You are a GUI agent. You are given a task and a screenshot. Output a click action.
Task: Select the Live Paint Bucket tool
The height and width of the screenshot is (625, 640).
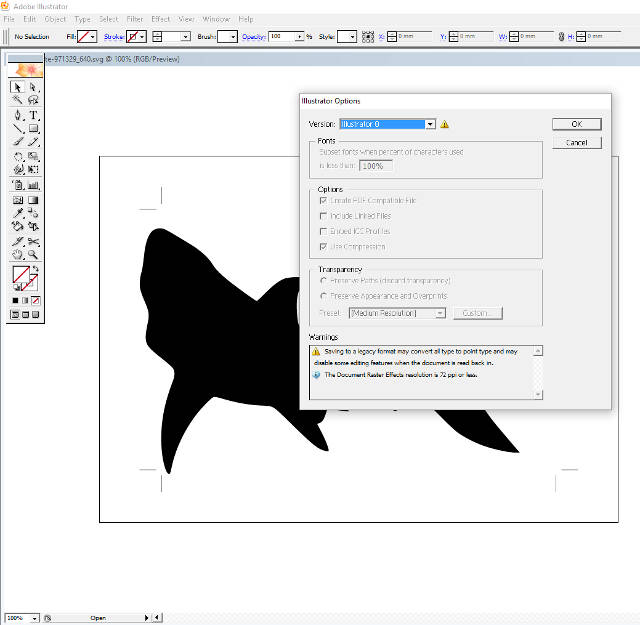point(17,226)
